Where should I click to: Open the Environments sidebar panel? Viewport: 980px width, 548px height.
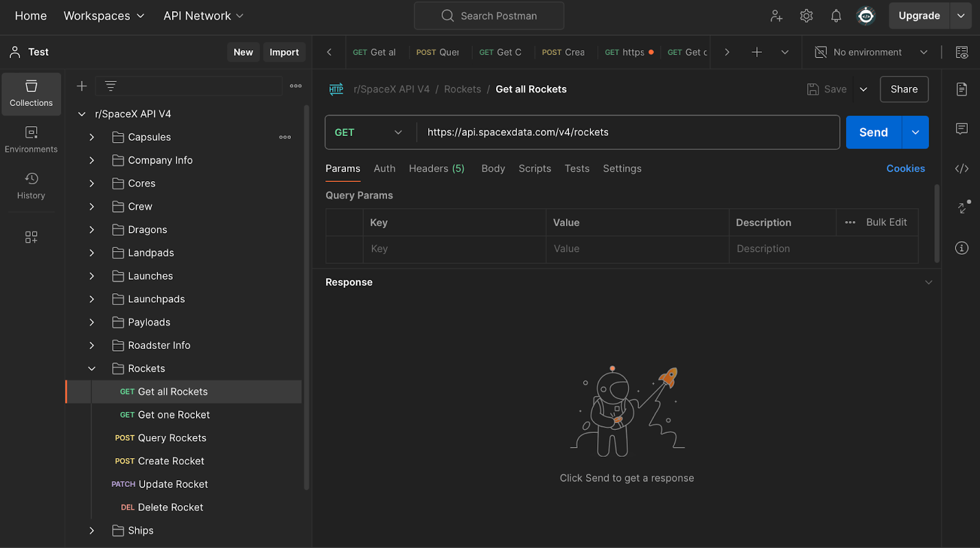point(31,140)
